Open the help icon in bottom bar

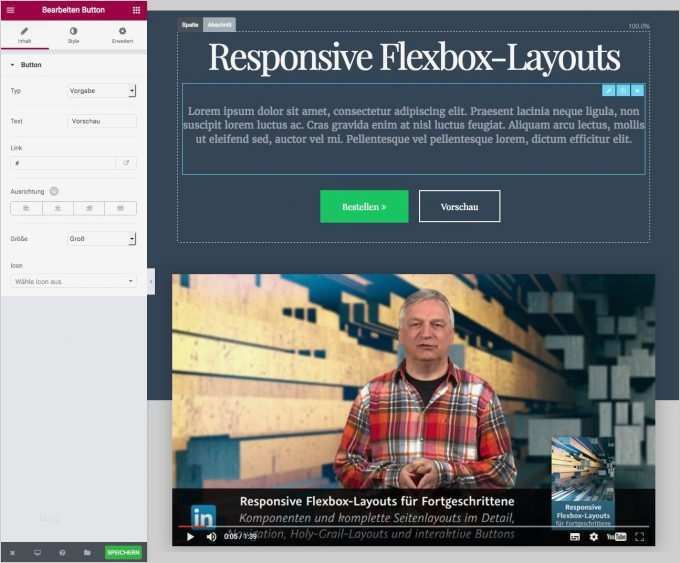[x=62, y=553]
